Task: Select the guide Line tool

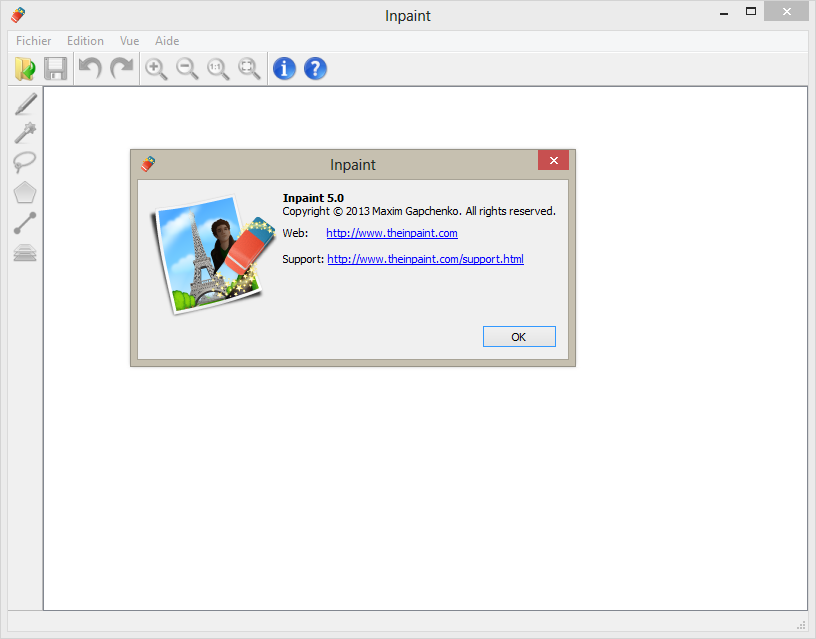Action: point(25,223)
